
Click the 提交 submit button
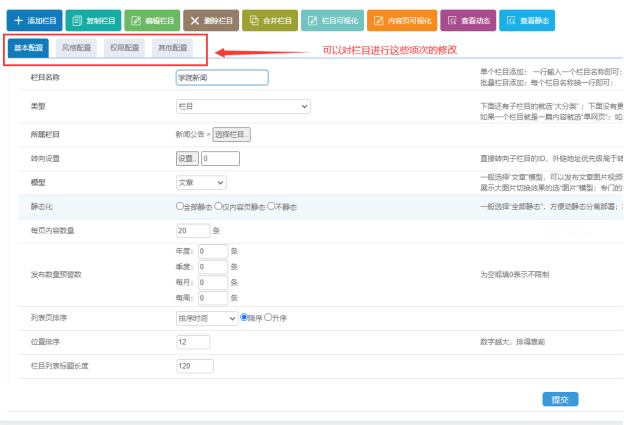pyautogui.click(x=559, y=399)
